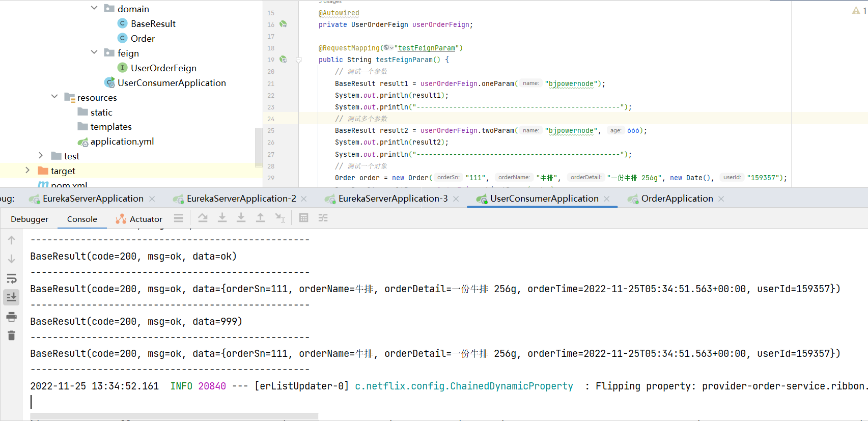Click the Order class icon in tree
Viewport: 868px width, 421px height.
click(122, 38)
